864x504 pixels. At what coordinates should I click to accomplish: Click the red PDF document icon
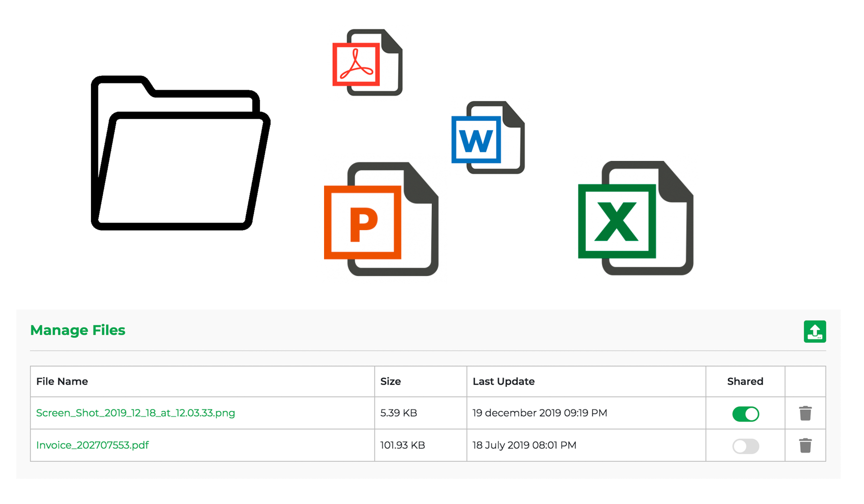368,62
